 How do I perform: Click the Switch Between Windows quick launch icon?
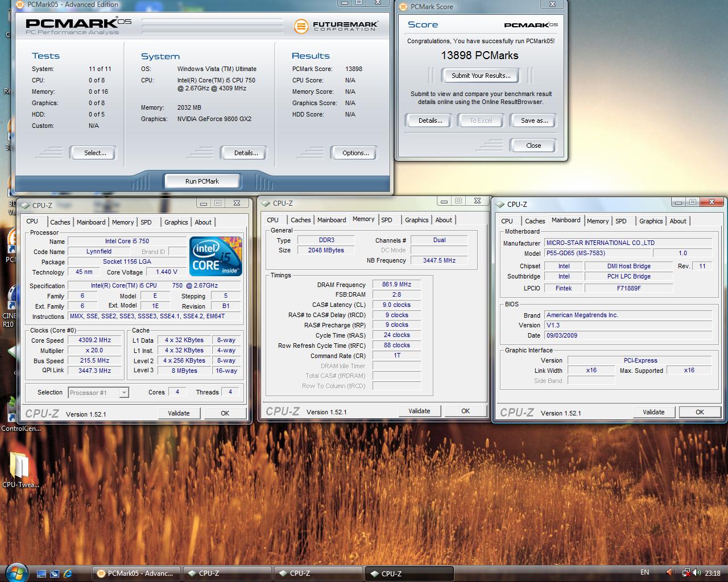tap(55, 573)
